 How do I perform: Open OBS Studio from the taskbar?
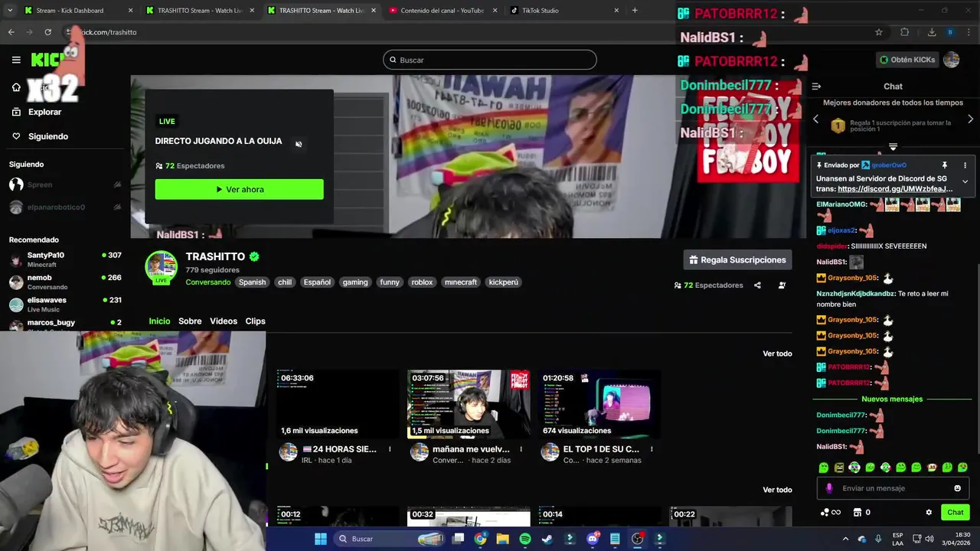pos(637,539)
